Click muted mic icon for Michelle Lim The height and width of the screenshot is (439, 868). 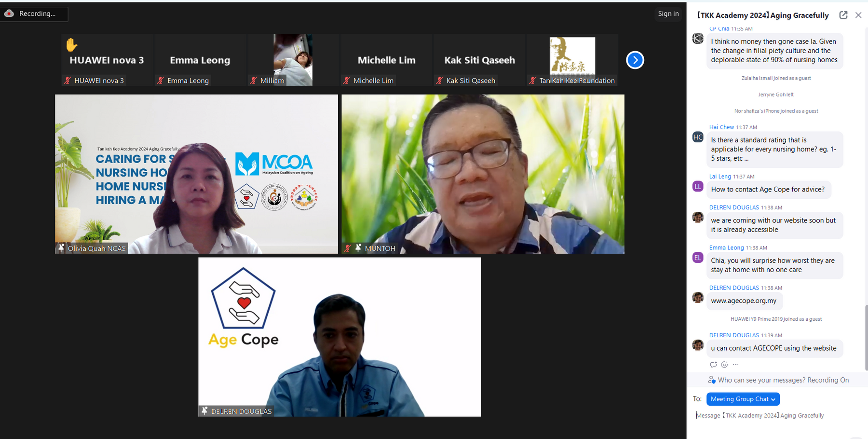pos(346,81)
